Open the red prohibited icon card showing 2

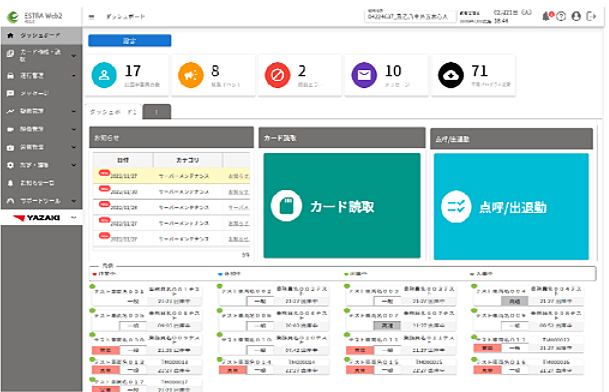click(x=300, y=75)
